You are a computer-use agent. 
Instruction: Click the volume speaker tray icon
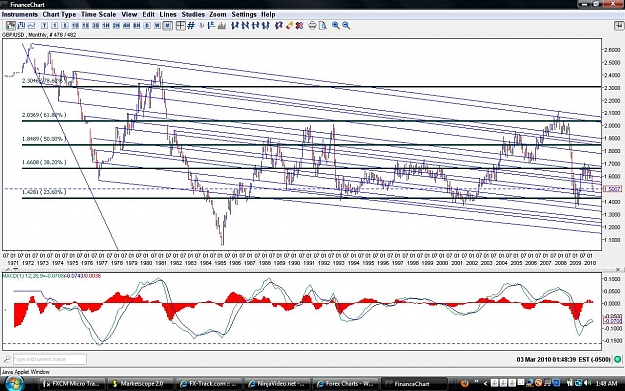click(587, 383)
